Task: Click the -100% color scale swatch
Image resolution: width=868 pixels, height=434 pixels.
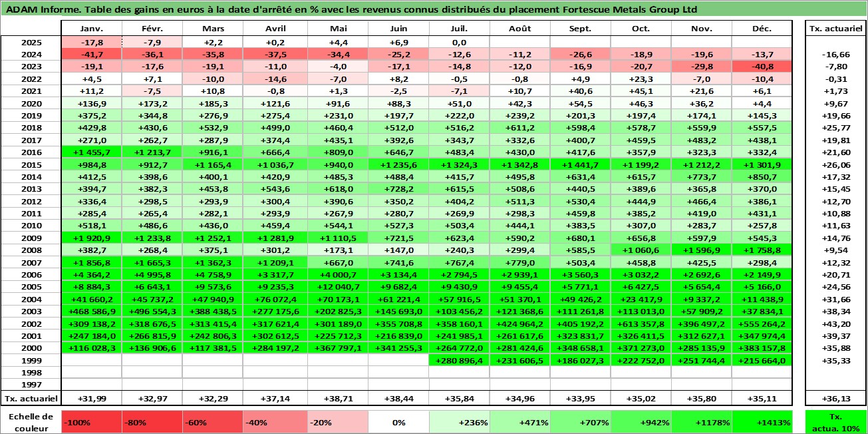Action: click(x=91, y=422)
